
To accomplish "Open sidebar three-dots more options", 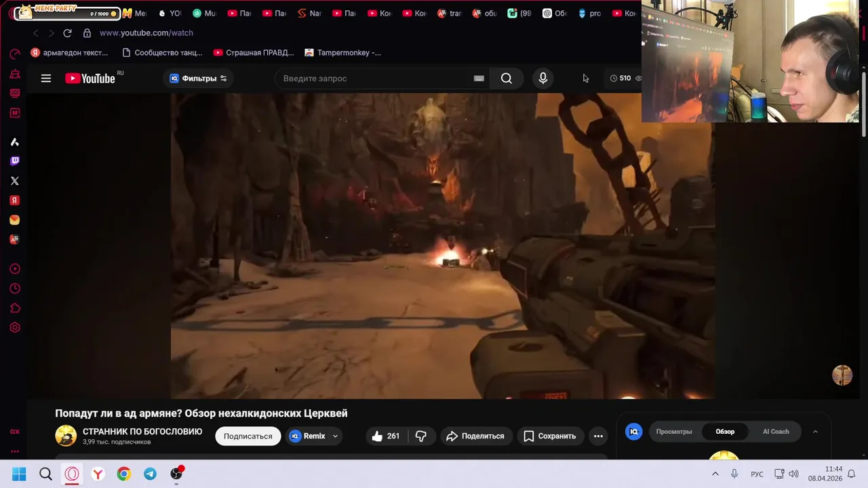I will pyautogui.click(x=15, y=451).
